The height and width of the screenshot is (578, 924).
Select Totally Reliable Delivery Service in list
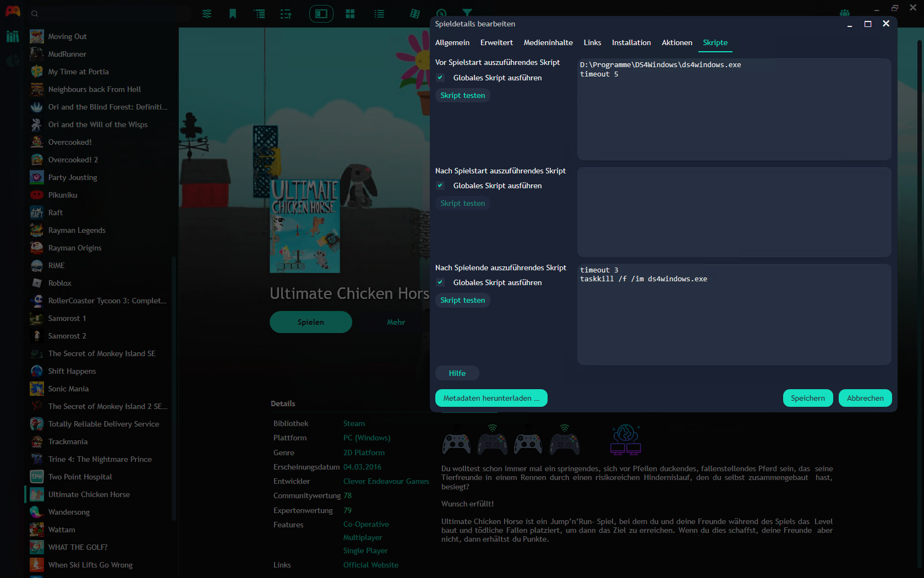[99, 424]
